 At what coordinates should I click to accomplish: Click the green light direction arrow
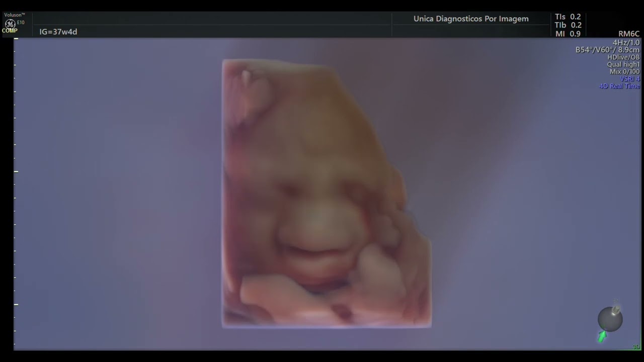pyautogui.click(x=602, y=337)
